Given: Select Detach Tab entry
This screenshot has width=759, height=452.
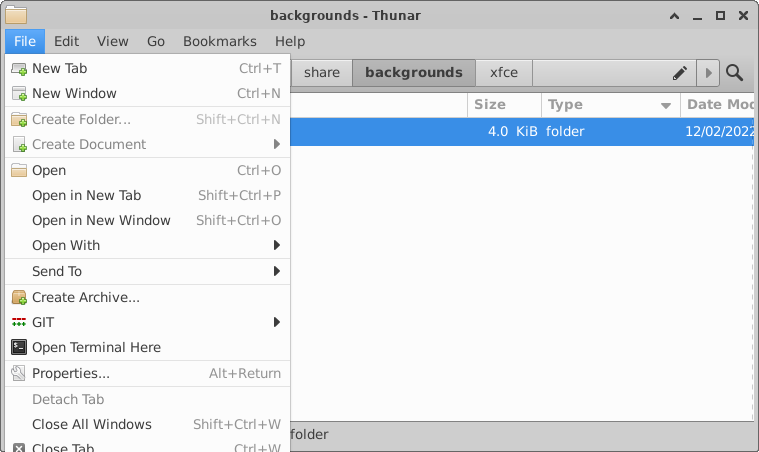Looking at the screenshot, I should (x=147, y=399).
